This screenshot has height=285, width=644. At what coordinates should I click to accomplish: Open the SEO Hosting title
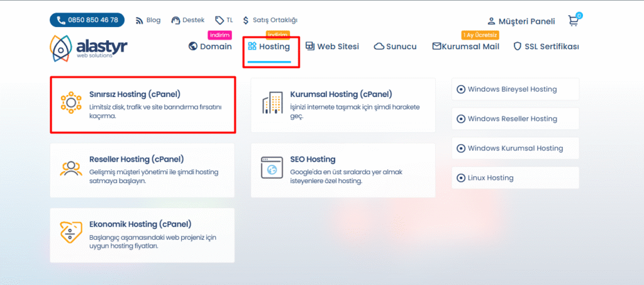click(x=313, y=159)
